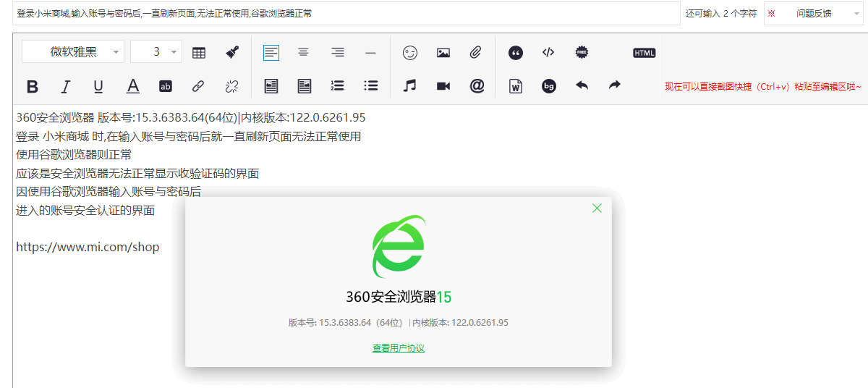Insert a numbered list
The image size is (868, 388).
point(337,85)
